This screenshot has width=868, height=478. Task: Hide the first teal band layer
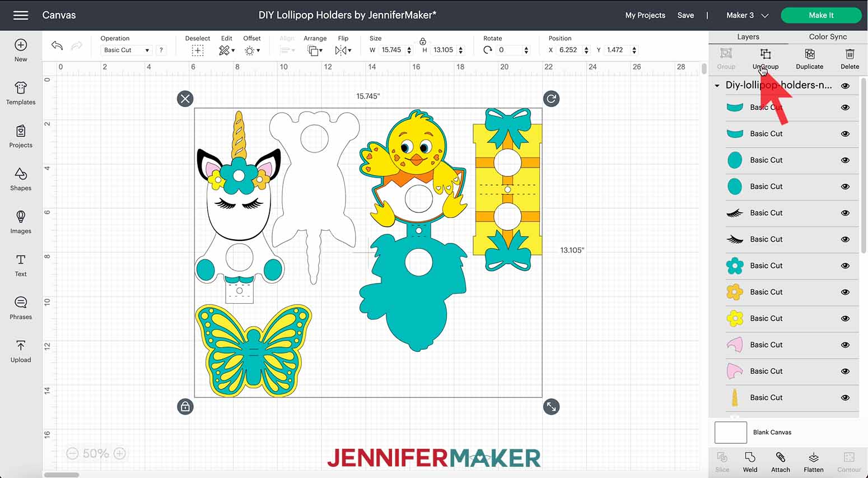tap(845, 107)
